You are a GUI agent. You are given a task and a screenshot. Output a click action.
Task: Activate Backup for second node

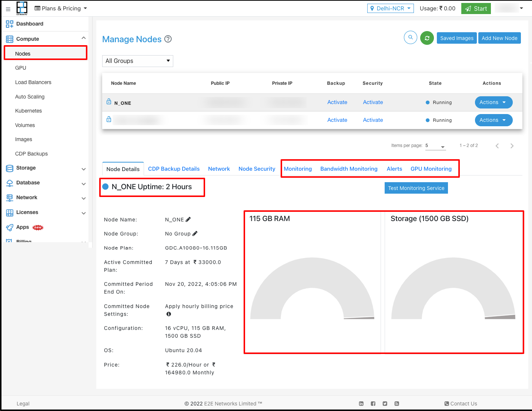(x=337, y=120)
